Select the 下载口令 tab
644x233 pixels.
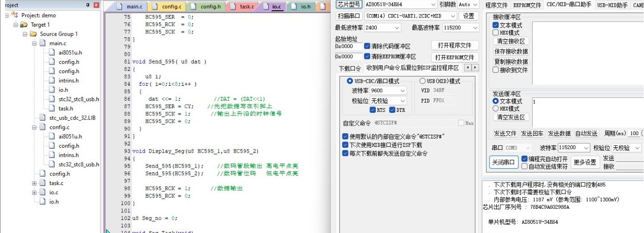[350, 68]
